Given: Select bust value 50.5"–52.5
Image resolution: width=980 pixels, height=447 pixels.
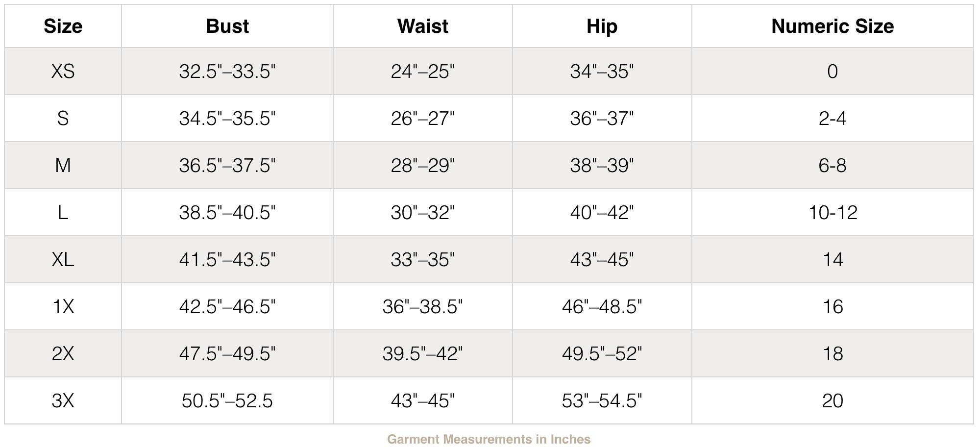Looking at the screenshot, I should 227,400.
